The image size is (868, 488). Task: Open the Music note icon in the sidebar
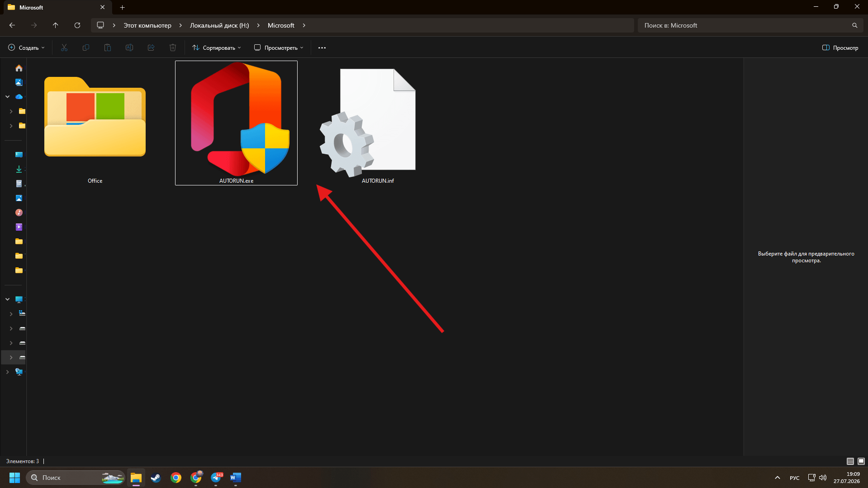click(x=19, y=213)
